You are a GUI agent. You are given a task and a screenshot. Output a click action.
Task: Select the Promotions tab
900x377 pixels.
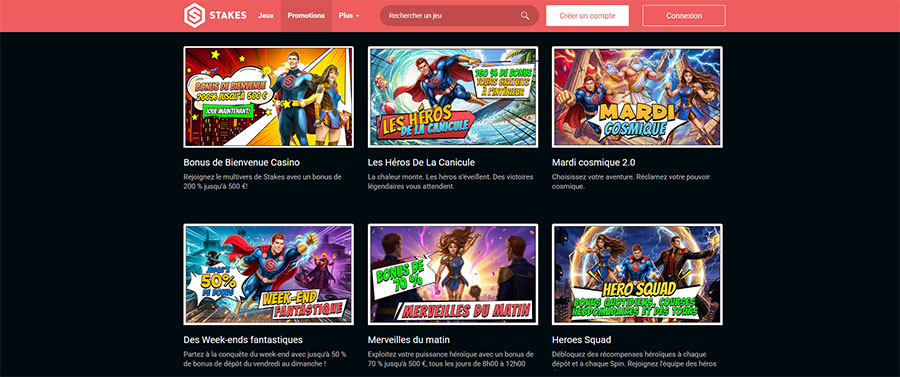pos(306,16)
